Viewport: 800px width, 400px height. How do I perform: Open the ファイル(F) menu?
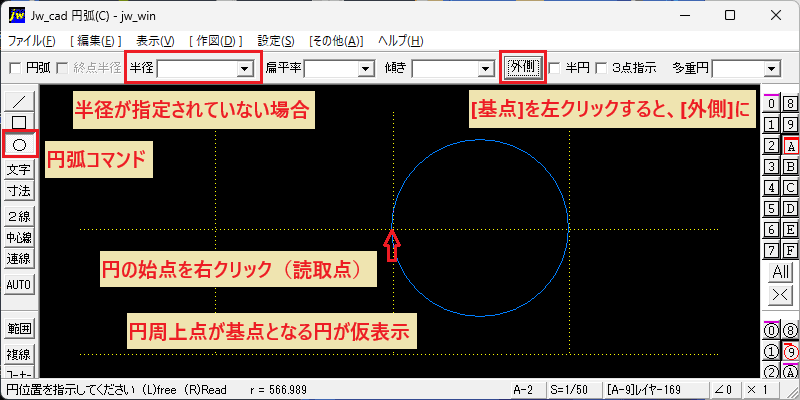click(32, 41)
